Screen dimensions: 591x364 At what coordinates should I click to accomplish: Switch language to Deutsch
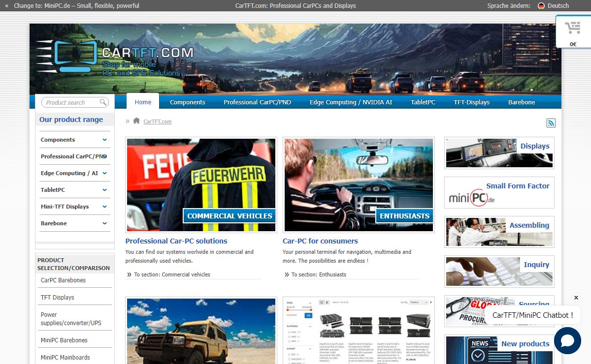558,6
